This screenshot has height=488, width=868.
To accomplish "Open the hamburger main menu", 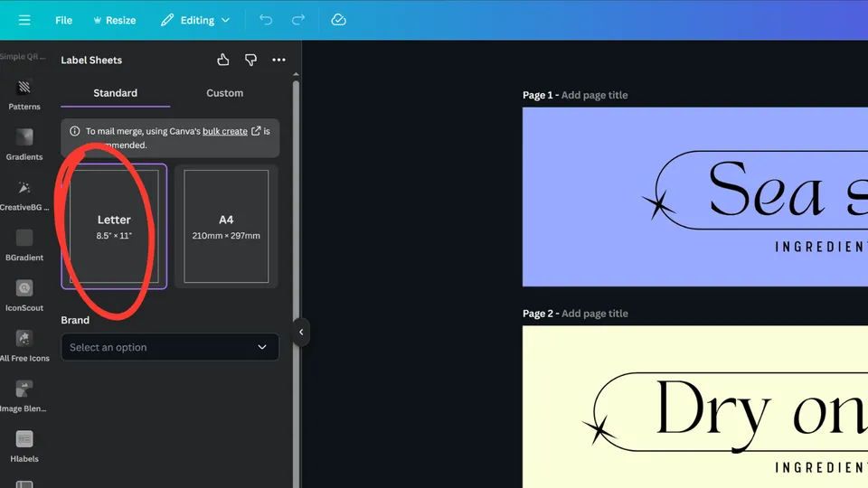I will [x=24, y=20].
